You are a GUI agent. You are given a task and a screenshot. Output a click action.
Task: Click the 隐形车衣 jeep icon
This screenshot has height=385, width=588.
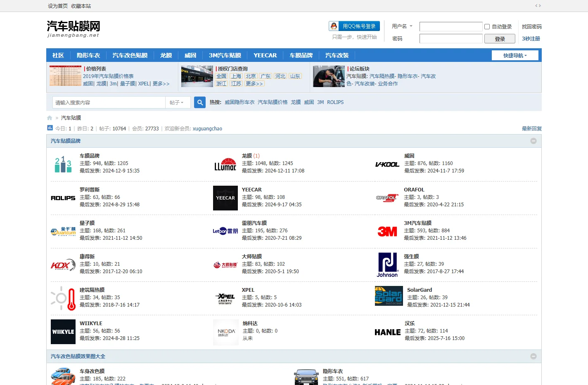(306, 377)
